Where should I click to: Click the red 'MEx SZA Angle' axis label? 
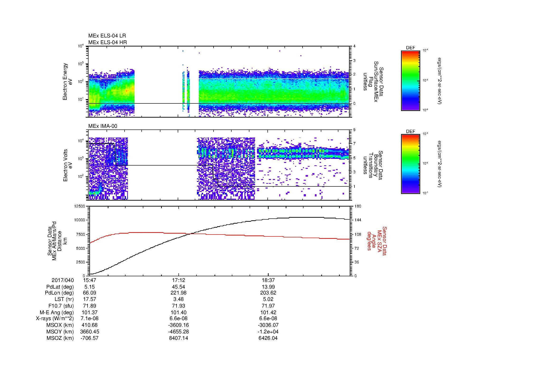coord(377,241)
